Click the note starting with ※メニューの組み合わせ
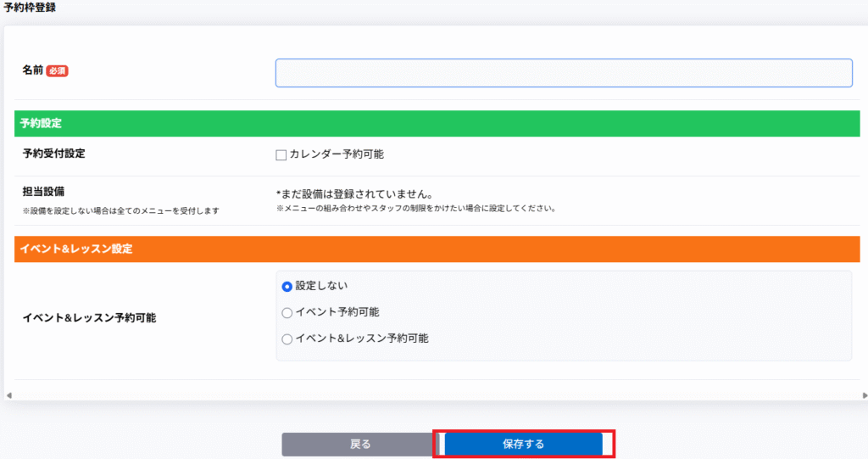868x459 pixels. point(415,209)
